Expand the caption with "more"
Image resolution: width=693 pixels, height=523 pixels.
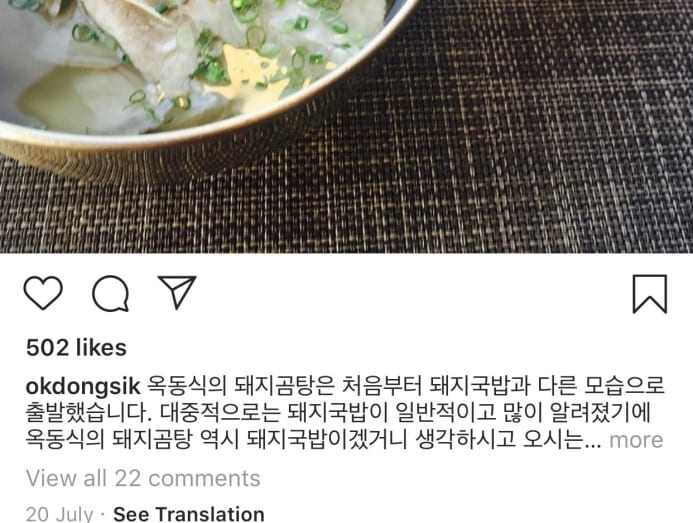click(636, 440)
